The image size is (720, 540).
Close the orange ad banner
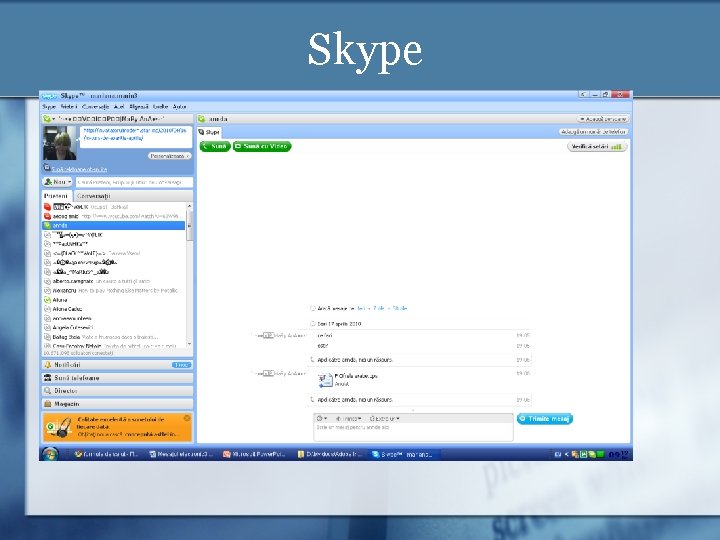click(187, 418)
